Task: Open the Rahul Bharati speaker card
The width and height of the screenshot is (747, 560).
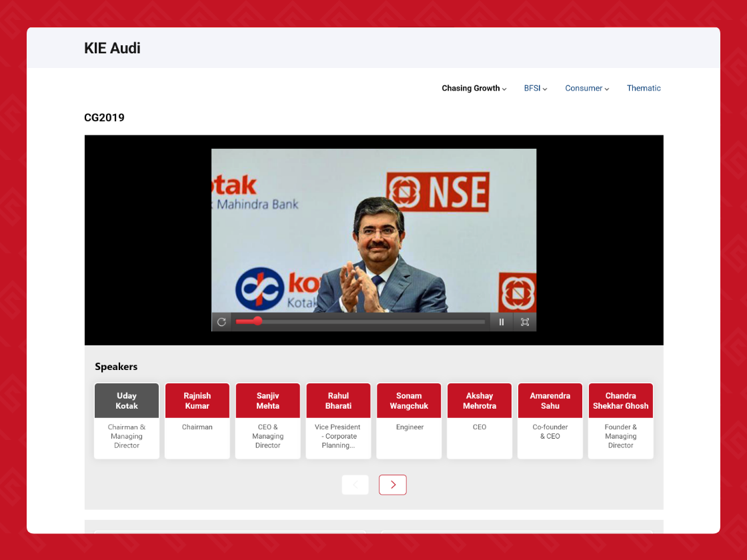Action: pos(338,421)
